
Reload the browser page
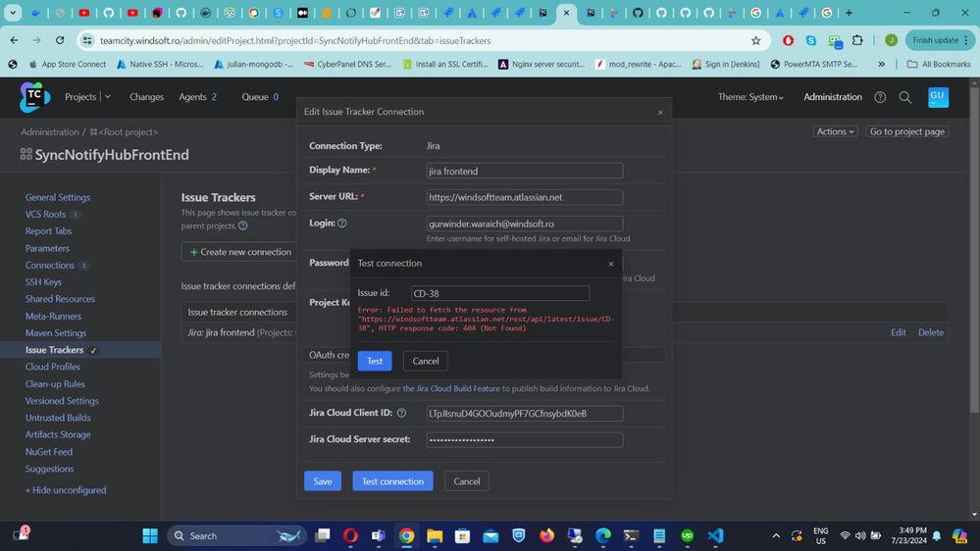[x=60, y=40]
